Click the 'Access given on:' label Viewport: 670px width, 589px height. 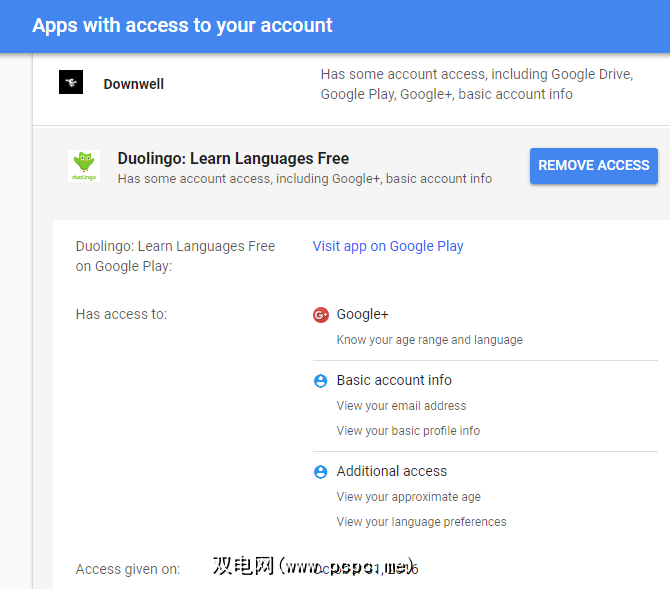pos(128,569)
